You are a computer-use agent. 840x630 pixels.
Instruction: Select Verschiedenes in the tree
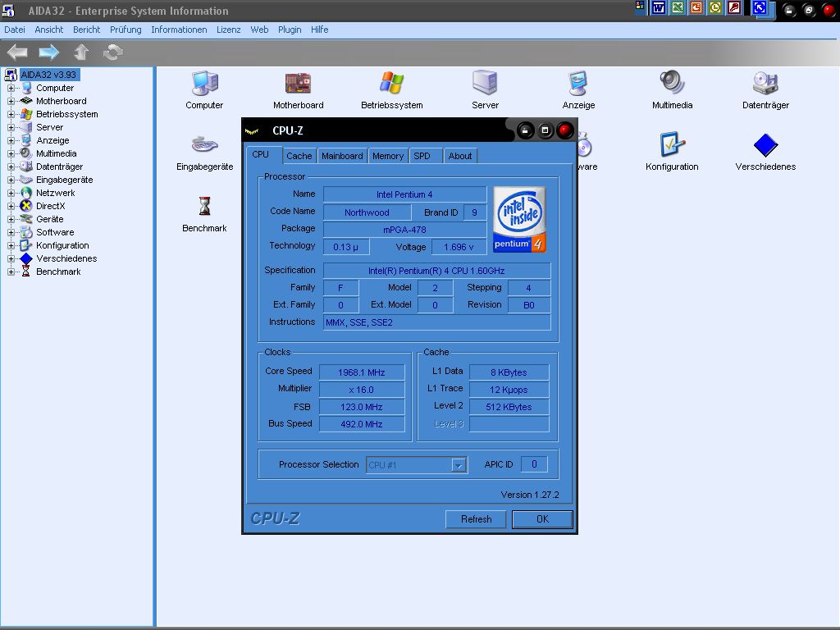pos(66,258)
